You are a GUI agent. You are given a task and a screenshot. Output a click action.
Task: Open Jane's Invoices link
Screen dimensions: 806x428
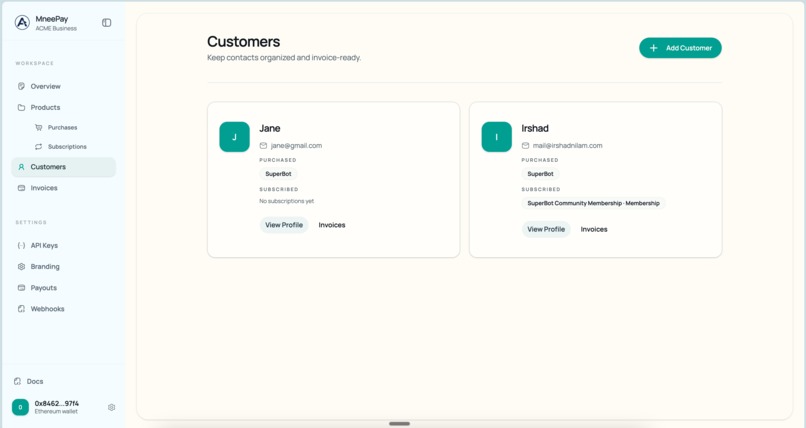coord(332,225)
